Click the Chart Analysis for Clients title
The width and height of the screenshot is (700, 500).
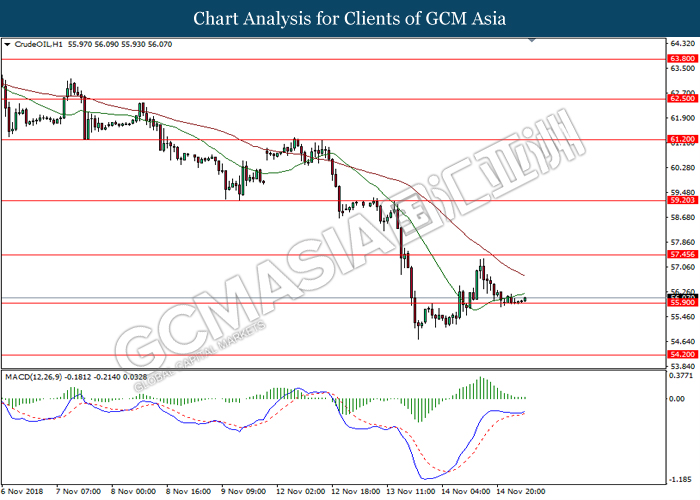[350, 19]
